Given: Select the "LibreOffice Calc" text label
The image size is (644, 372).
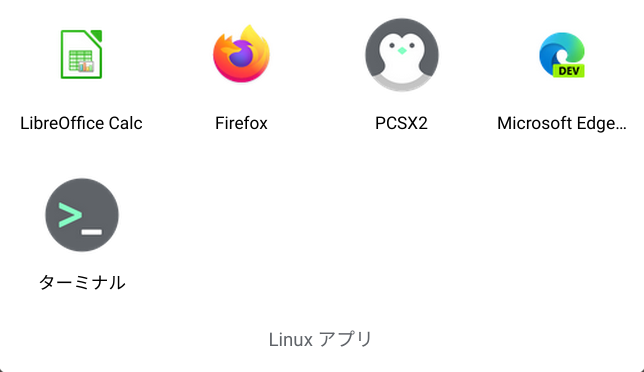Looking at the screenshot, I should (x=81, y=123).
